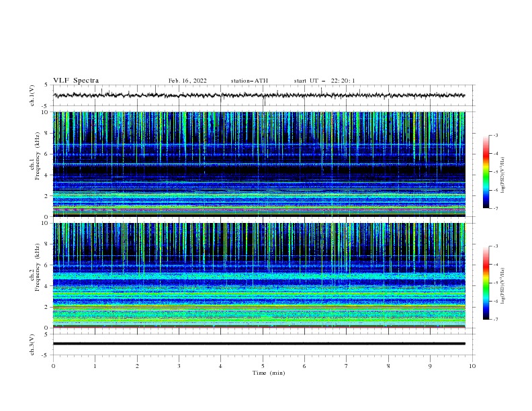This screenshot has height=411, width=532.
Task: Click the "4" frequency tick of ch.2 spectrogram
Action: point(46,286)
